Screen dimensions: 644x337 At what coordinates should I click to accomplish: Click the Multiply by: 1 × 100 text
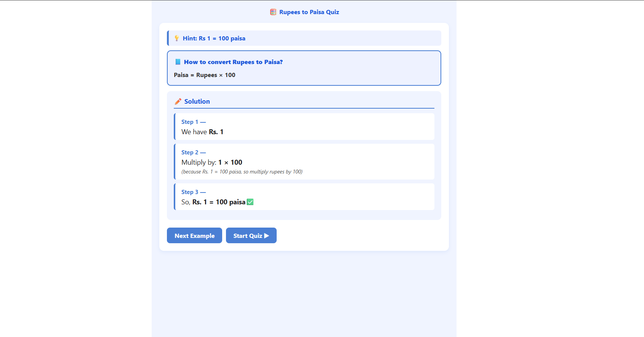(212, 162)
